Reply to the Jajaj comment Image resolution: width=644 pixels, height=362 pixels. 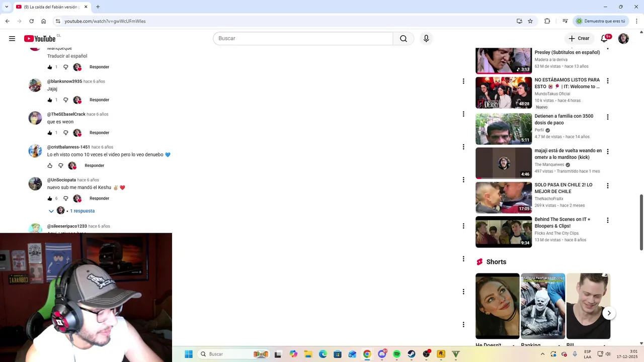coord(99,100)
